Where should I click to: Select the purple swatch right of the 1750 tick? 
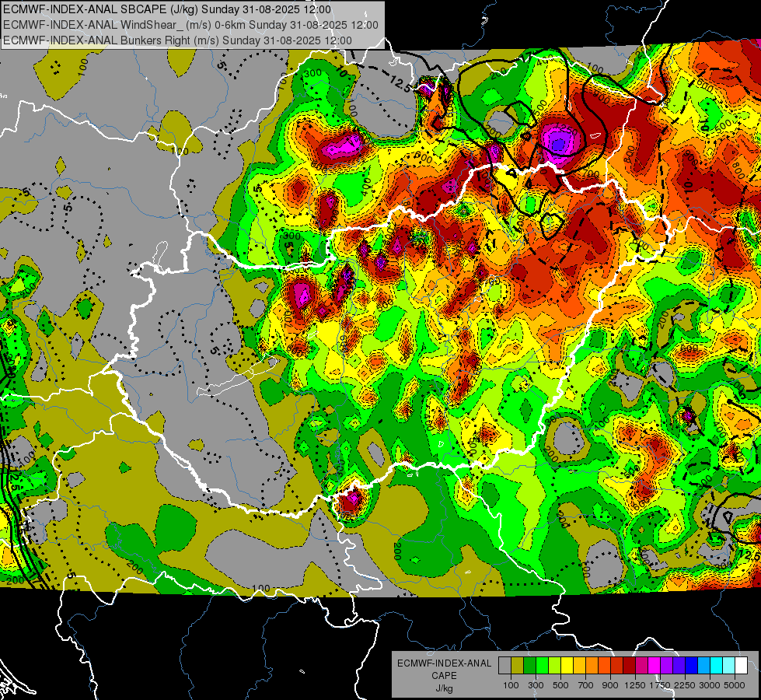(666, 665)
